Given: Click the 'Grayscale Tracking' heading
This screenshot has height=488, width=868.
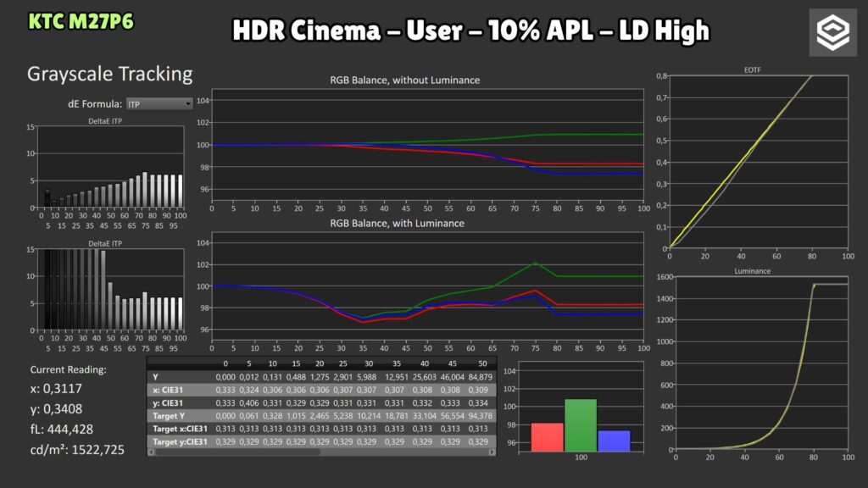Looking at the screenshot, I should (x=109, y=75).
